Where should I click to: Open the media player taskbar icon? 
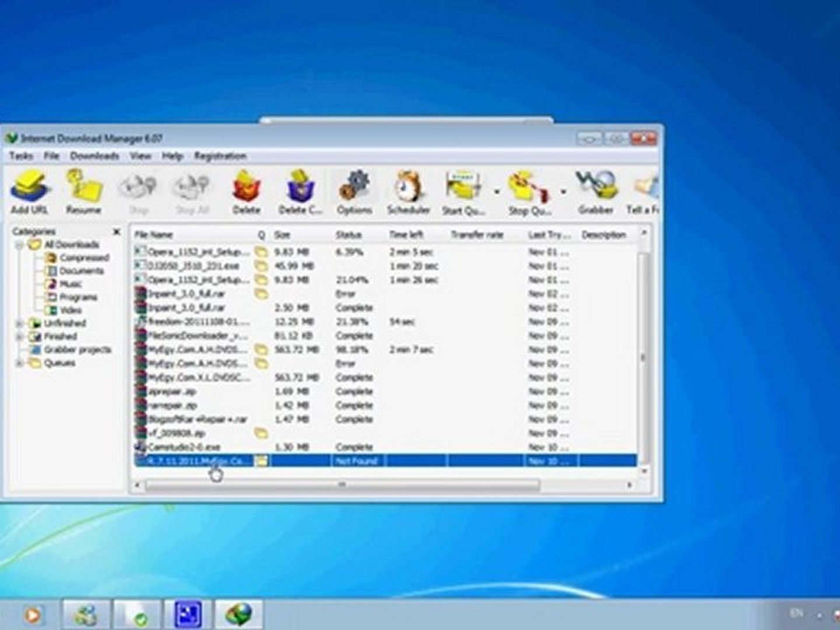33,615
